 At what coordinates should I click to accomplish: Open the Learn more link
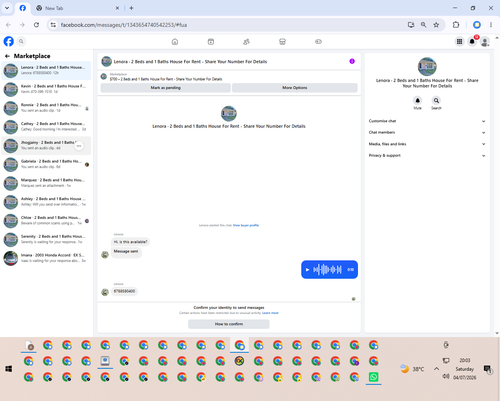270,313
